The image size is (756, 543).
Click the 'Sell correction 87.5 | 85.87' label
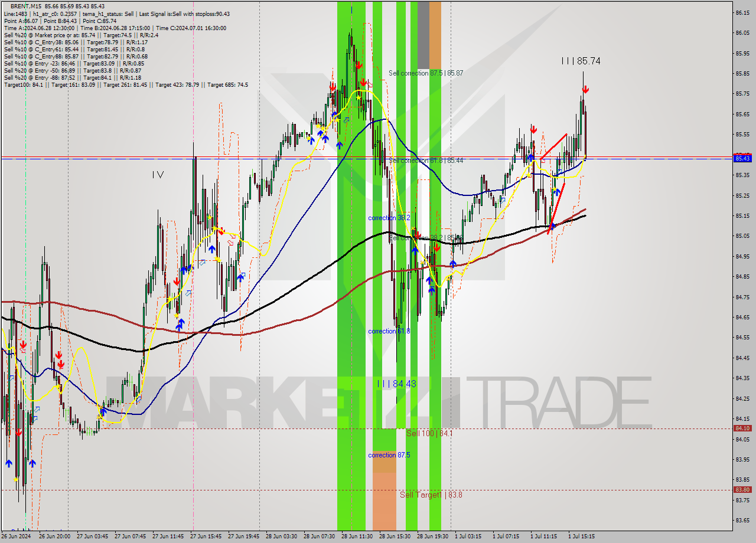[426, 73]
